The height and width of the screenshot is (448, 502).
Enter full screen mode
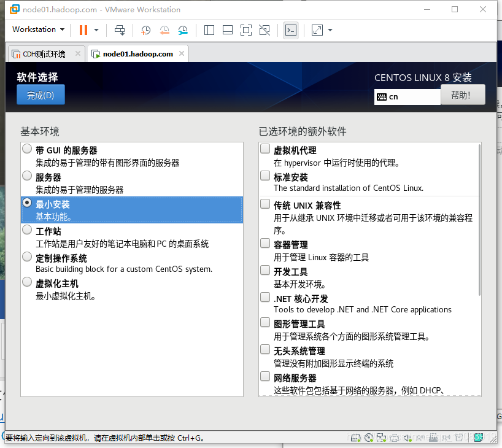tap(246, 30)
